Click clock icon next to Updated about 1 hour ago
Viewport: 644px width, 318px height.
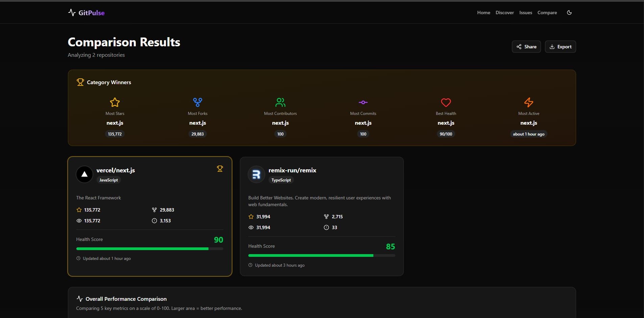pyautogui.click(x=78, y=258)
